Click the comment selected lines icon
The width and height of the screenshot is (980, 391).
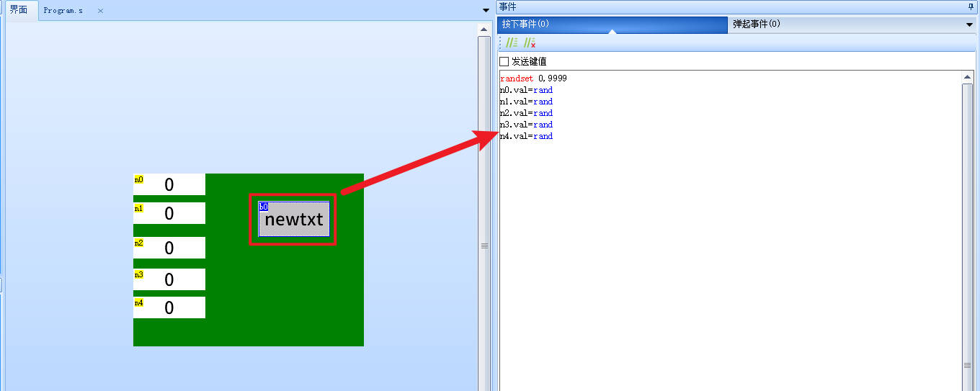point(512,43)
